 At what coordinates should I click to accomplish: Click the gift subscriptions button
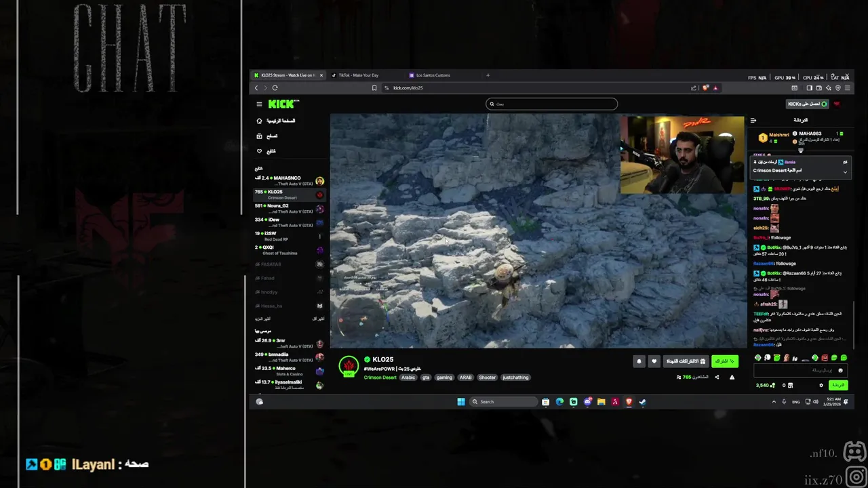click(x=686, y=361)
